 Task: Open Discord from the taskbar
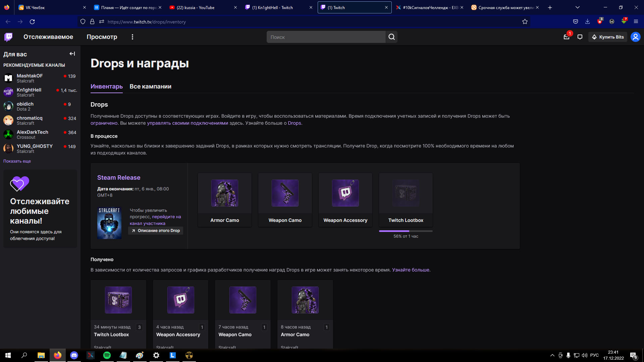[x=74, y=355]
